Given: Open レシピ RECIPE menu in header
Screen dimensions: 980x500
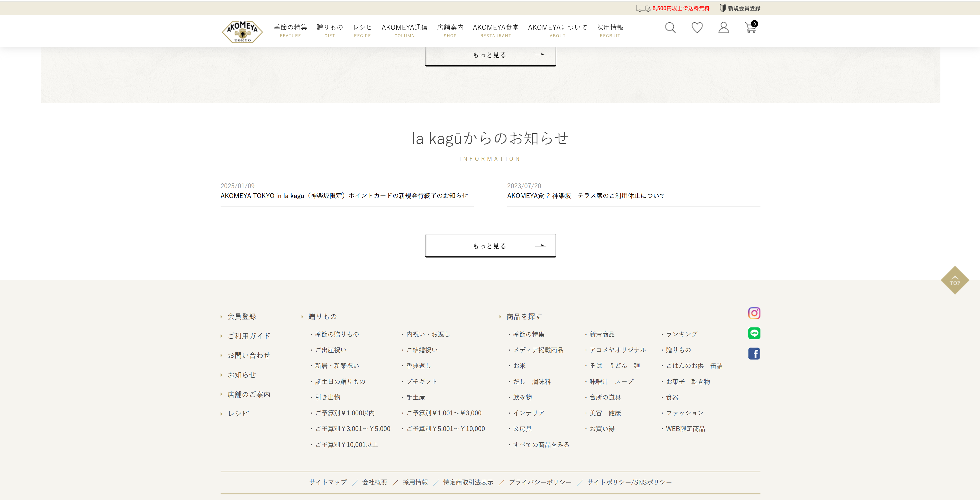Looking at the screenshot, I should tap(362, 30).
